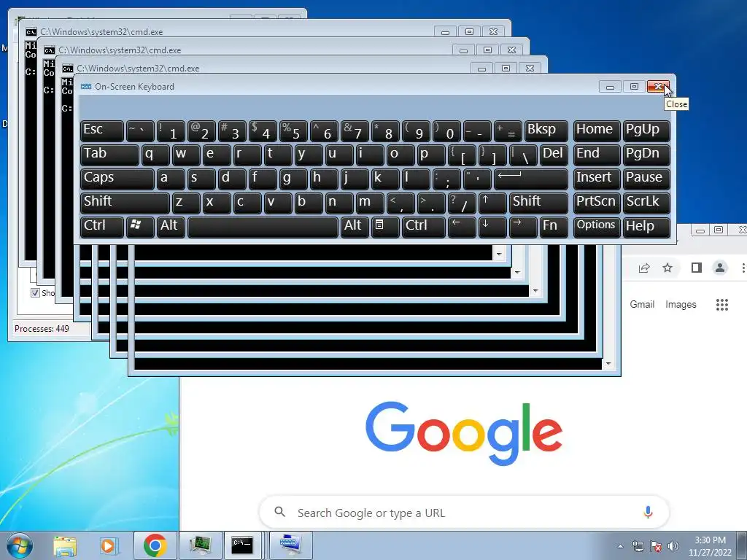This screenshot has height=560, width=747.
Task: Show hidden system tray icons
Action: pyautogui.click(x=620, y=546)
